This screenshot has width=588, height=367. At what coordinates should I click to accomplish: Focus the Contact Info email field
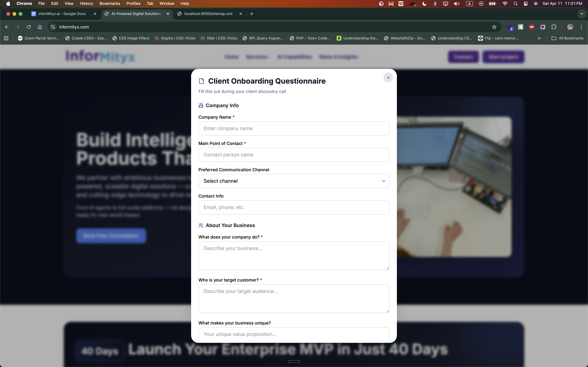[294, 207]
